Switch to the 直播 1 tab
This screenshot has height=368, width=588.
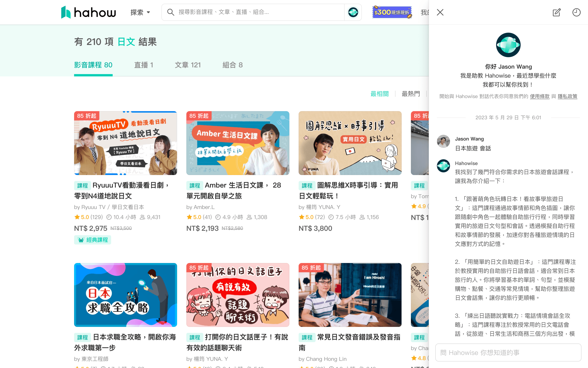coord(144,65)
